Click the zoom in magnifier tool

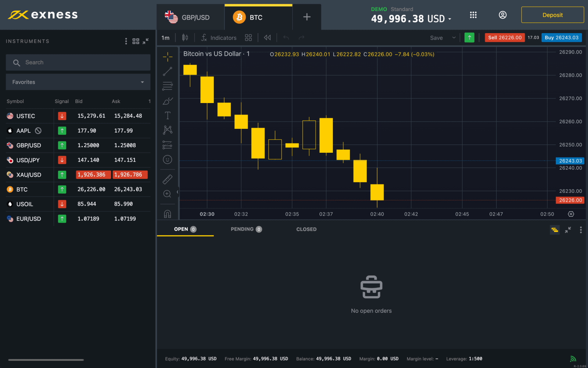(x=168, y=194)
